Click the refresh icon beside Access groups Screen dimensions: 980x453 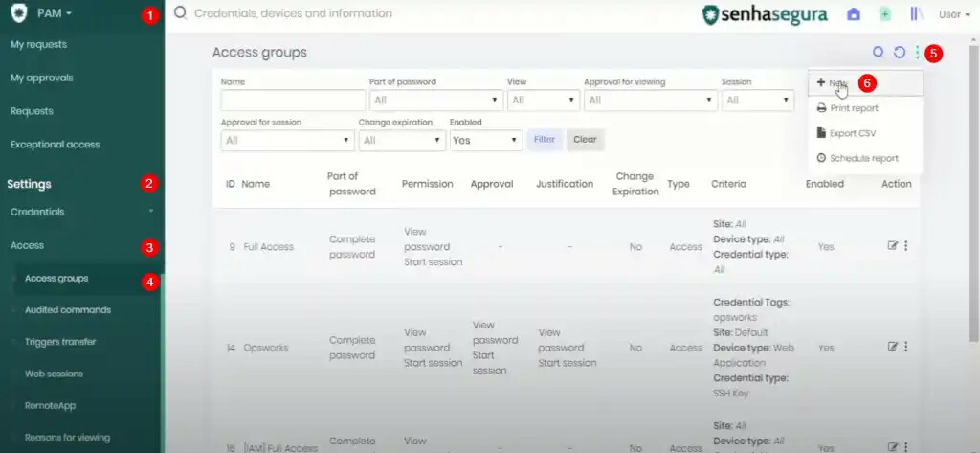[x=899, y=53]
